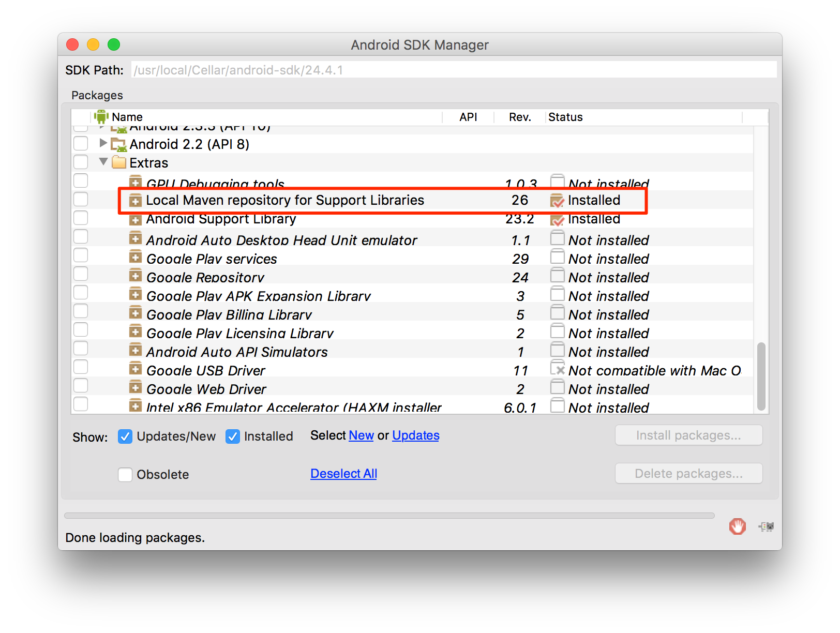Collapse the Extras tree node
840x633 pixels.
point(103,162)
